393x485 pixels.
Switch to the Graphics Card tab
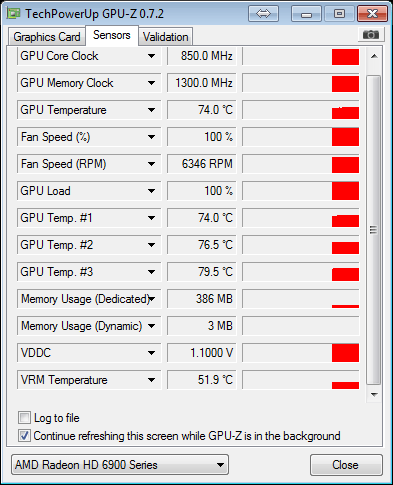(x=47, y=37)
